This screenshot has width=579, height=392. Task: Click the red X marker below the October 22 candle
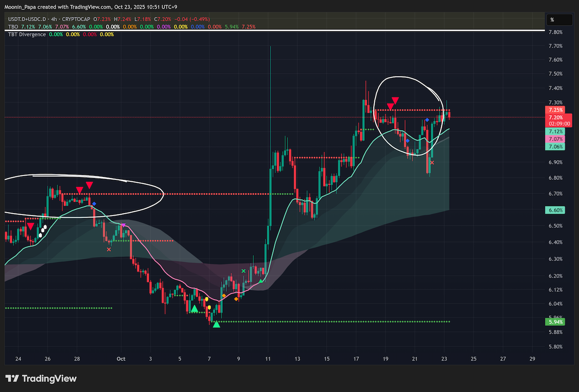pos(432,162)
